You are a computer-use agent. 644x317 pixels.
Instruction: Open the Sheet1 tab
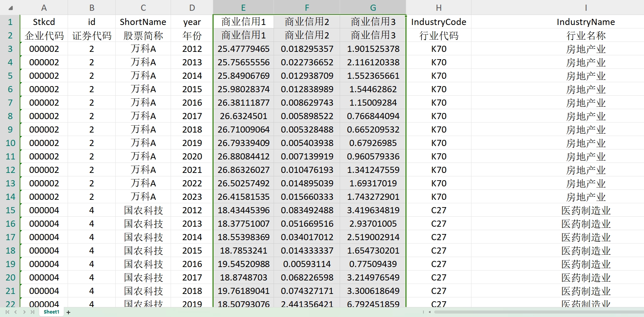[x=51, y=312]
